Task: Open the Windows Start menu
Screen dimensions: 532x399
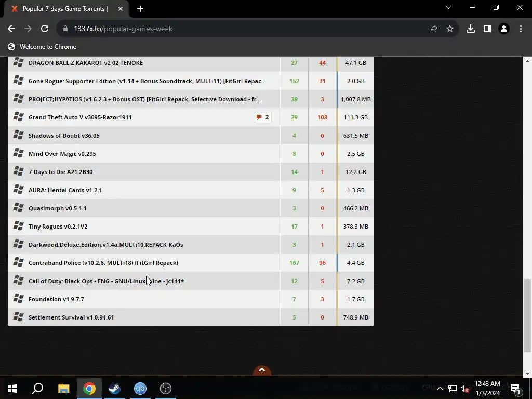Action: 12,389
